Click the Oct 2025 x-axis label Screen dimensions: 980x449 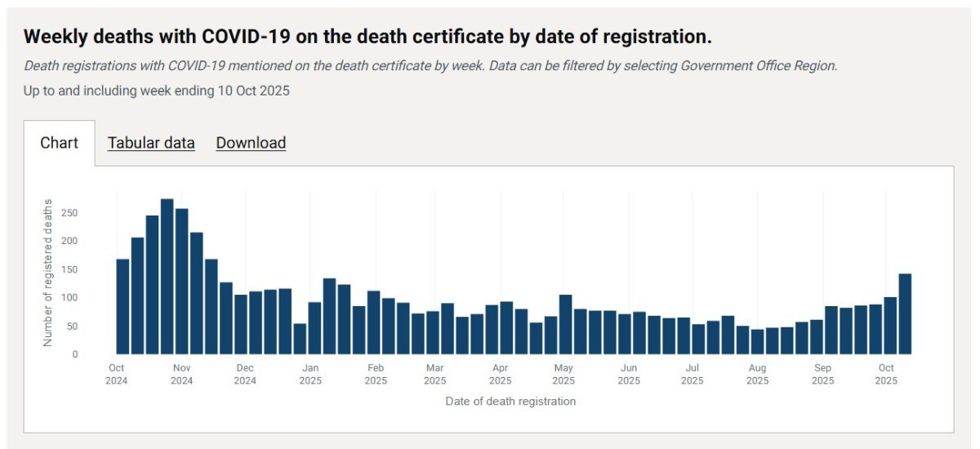click(x=886, y=374)
